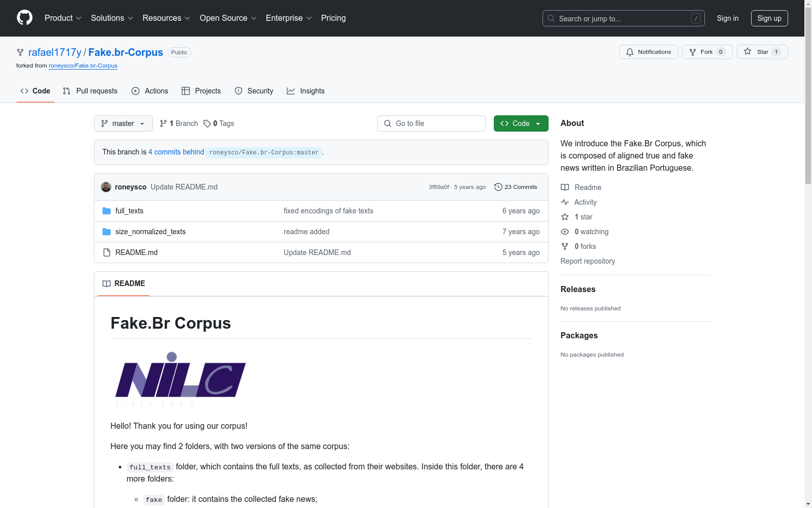Screen dimensions: 812x508
Task: Expand the Enterprise menu
Action: point(289,18)
